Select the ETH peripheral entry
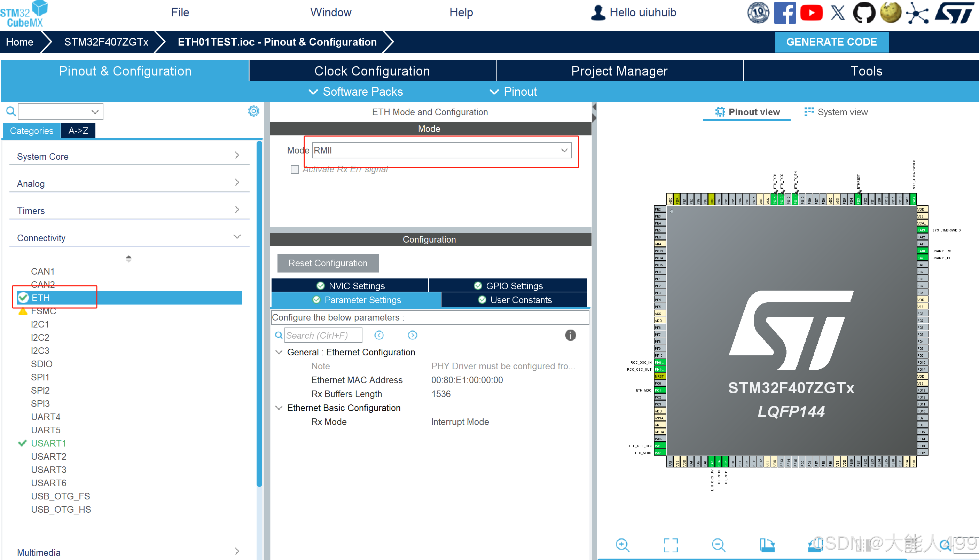 (41, 298)
